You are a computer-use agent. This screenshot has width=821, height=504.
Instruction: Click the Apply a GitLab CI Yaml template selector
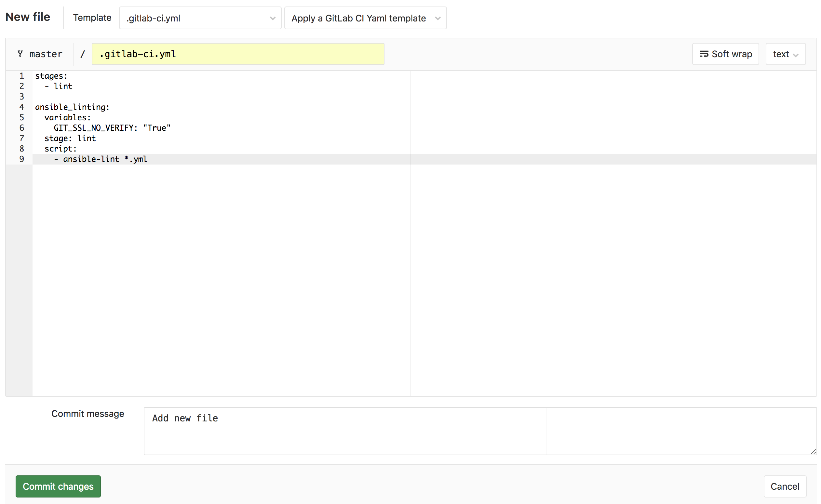pyautogui.click(x=364, y=18)
